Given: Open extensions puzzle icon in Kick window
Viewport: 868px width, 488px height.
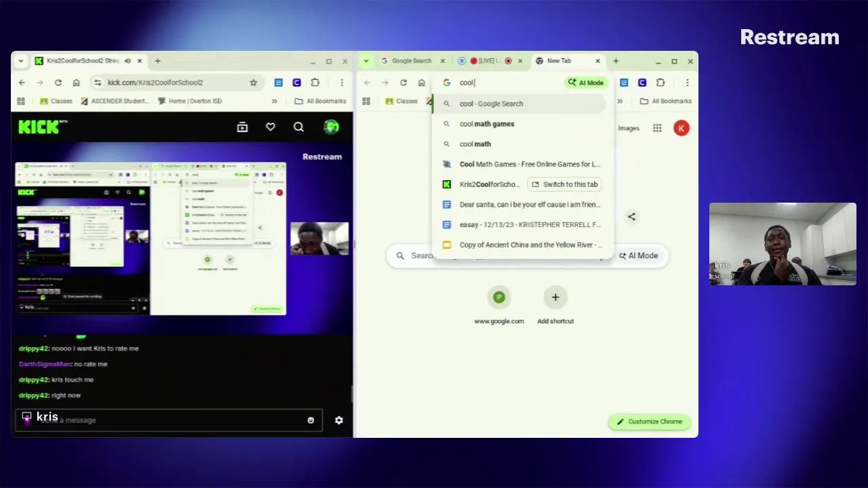Looking at the screenshot, I should tap(315, 83).
